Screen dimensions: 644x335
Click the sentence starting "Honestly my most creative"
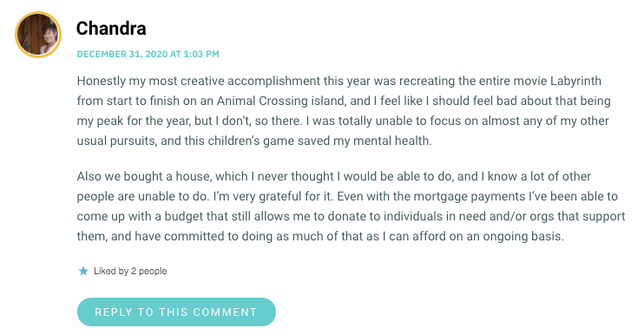[343, 101]
